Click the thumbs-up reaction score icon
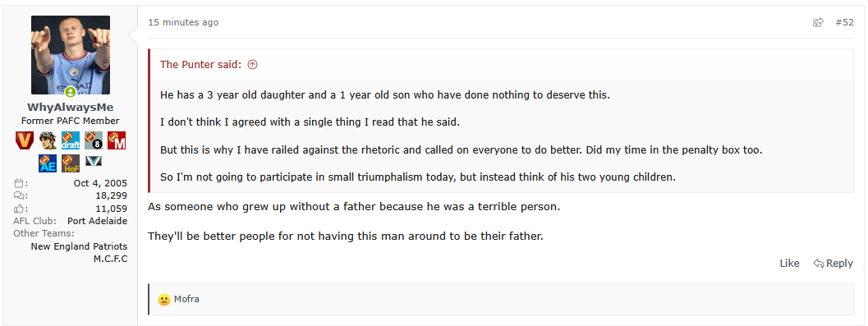The height and width of the screenshot is (326, 868). [x=20, y=209]
